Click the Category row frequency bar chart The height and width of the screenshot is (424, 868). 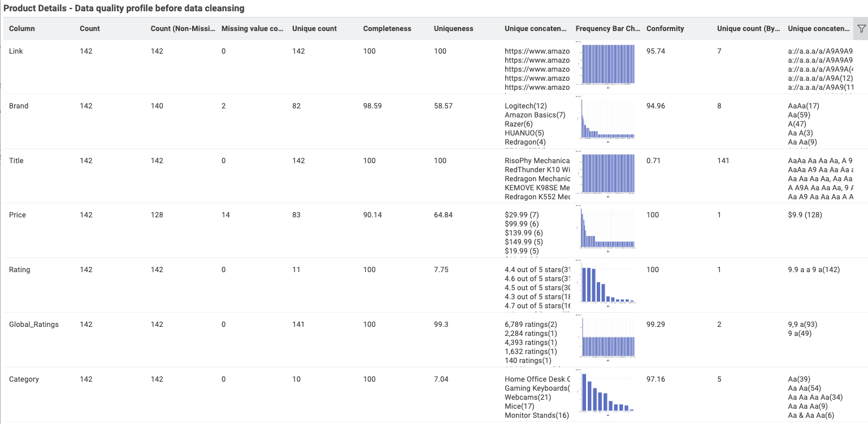[607, 393]
